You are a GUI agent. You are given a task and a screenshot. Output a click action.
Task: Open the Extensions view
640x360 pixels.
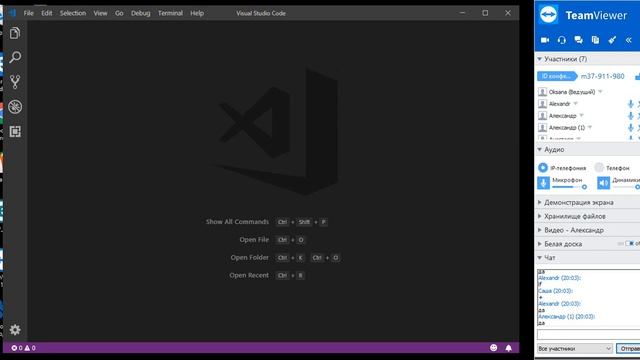[x=15, y=131]
